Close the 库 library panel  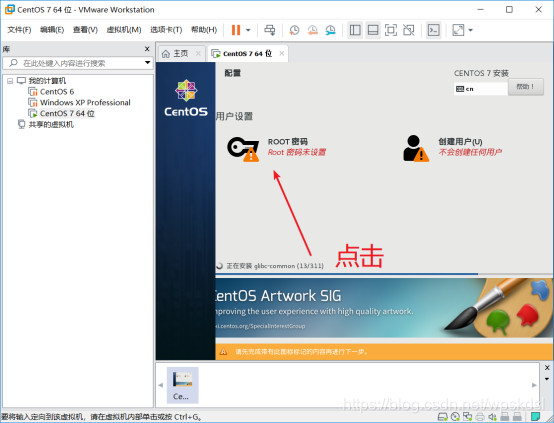[x=147, y=49]
